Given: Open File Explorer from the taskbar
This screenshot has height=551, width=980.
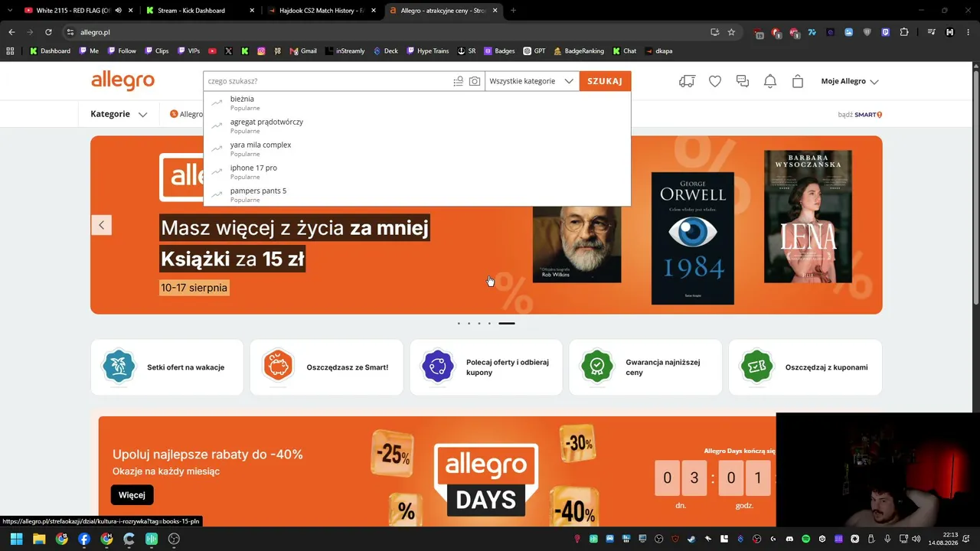Looking at the screenshot, I should (x=39, y=539).
